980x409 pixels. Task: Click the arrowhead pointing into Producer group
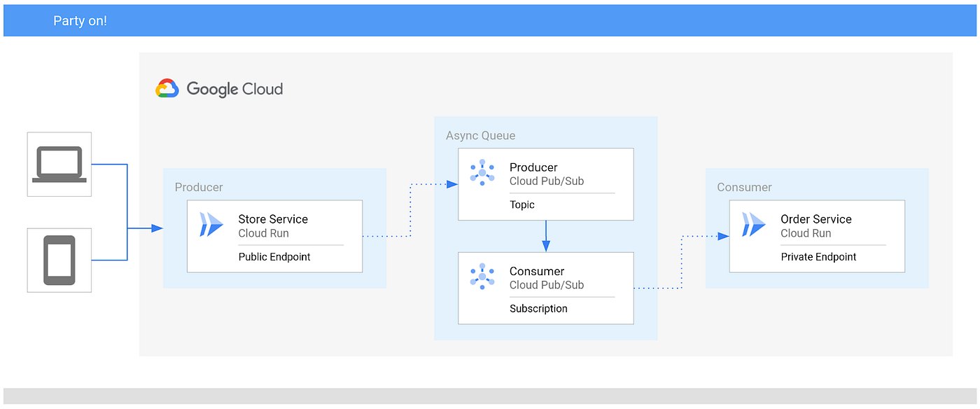tap(157, 228)
